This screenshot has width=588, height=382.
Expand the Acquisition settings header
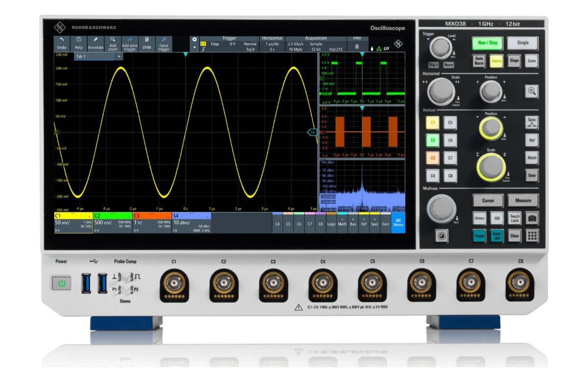(316, 38)
